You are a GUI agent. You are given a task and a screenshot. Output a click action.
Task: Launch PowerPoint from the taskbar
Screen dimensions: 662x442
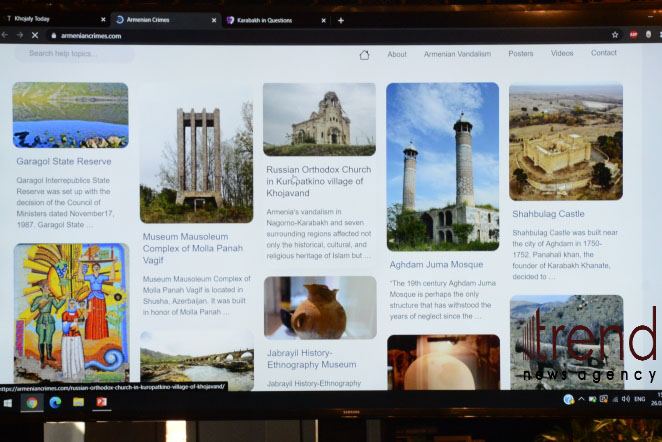pyautogui.click(x=101, y=402)
